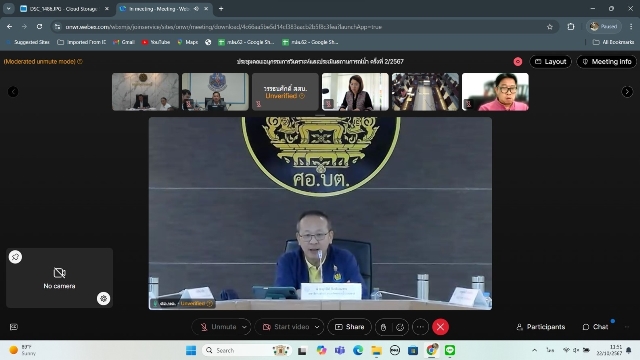
Task: Open the Layout options button
Action: (550, 62)
